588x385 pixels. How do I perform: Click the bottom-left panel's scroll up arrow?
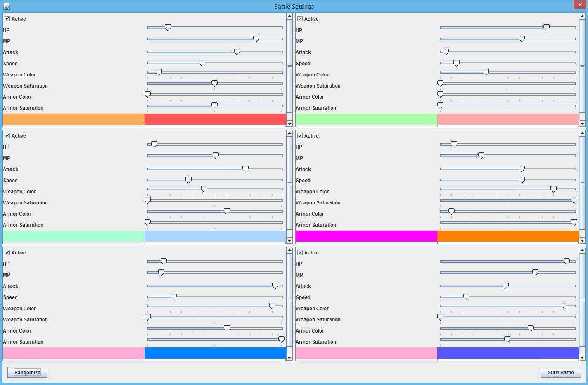[289, 250]
